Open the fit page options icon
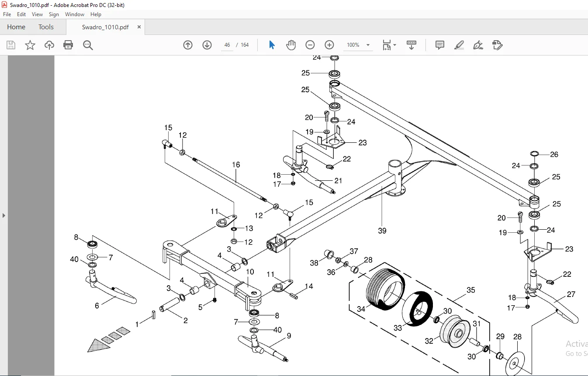588x376 pixels. [389, 45]
